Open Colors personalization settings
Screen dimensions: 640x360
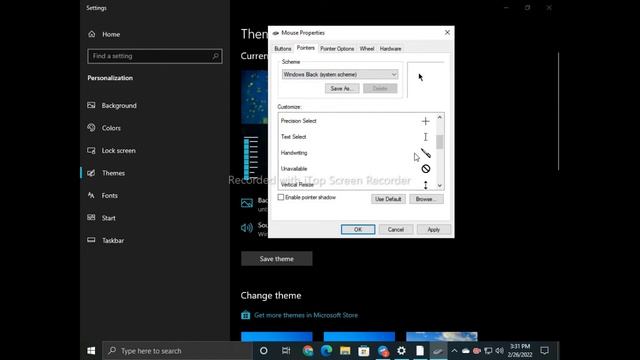click(x=104, y=128)
